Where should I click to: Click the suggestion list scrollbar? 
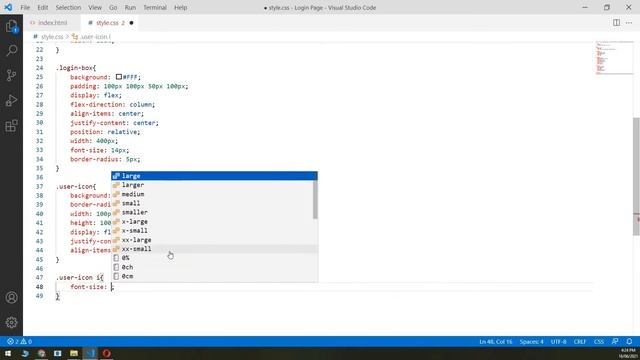(x=315, y=199)
